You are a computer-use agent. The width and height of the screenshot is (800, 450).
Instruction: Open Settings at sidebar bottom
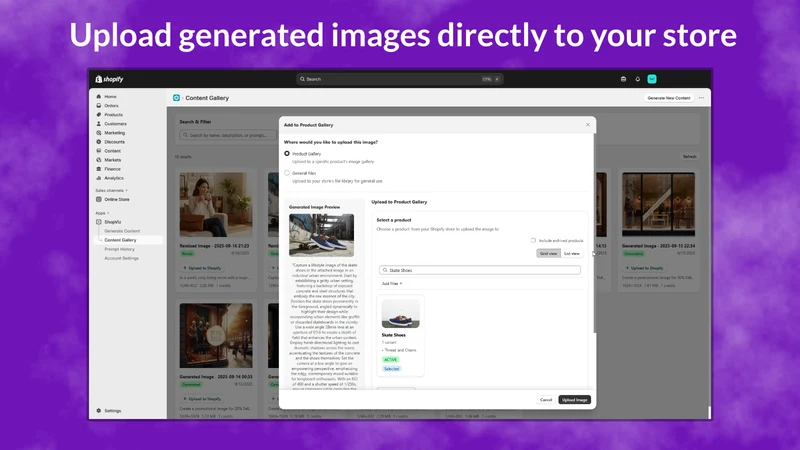pyautogui.click(x=112, y=411)
